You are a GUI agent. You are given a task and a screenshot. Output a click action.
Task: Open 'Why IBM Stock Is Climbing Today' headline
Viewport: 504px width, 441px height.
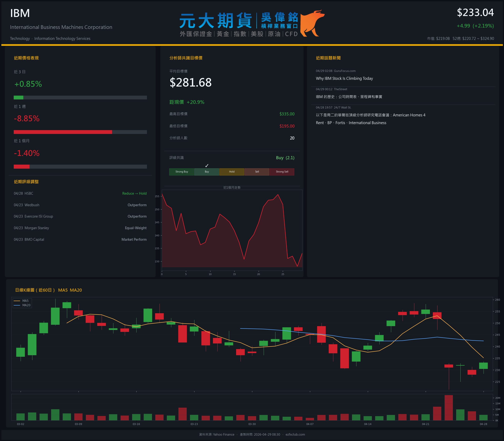(x=344, y=78)
